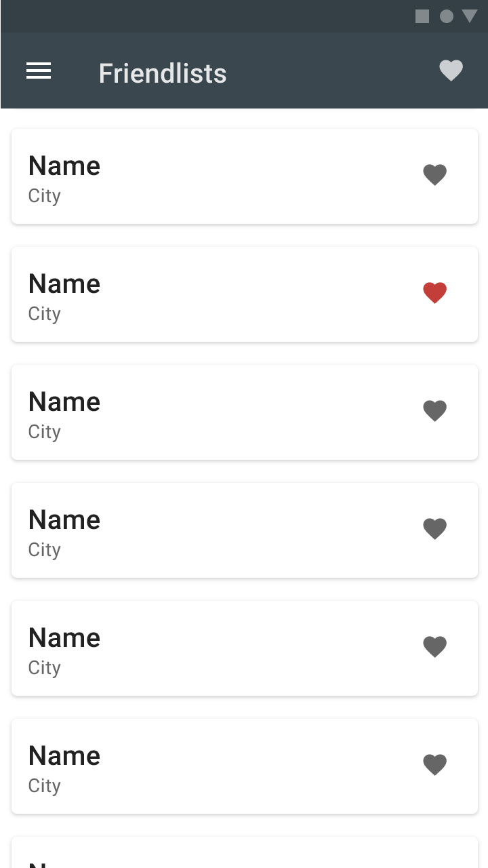The image size is (488, 868).
Task: Open the first friend's Name entry
Action: tap(64, 166)
